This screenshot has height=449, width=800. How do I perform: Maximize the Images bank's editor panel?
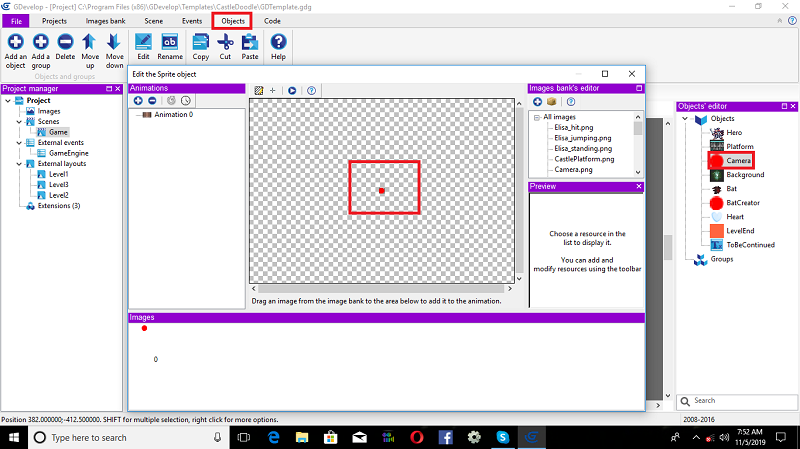(x=639, y=88)
